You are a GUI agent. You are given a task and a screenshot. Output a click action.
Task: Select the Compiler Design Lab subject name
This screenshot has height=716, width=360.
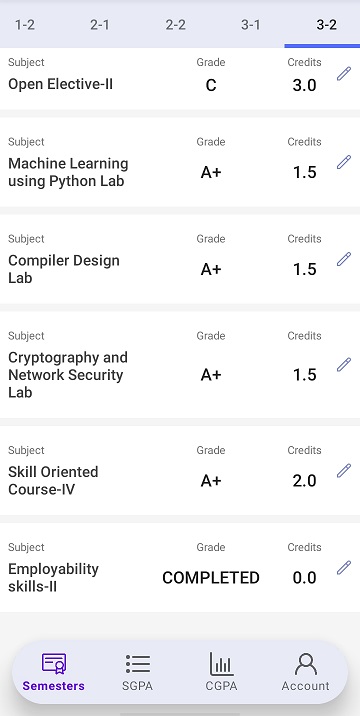click(64, 269)
